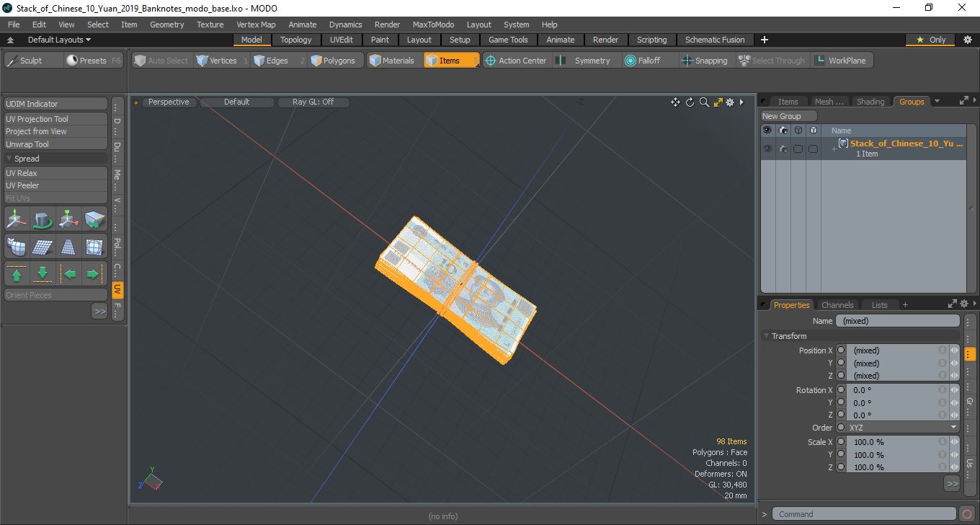
Task: Switch to the UVEdit layout tab
Action: point(341,40)
